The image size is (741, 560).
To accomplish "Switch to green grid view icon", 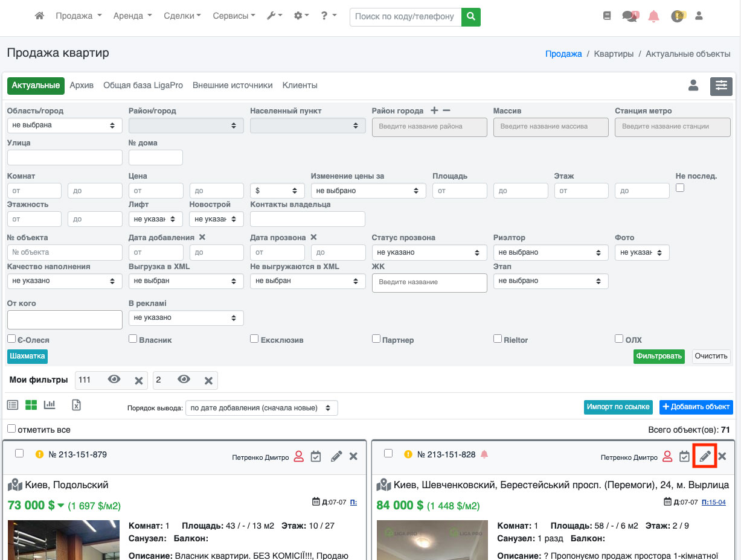I will pyautogui.click(x=31, y=405).
